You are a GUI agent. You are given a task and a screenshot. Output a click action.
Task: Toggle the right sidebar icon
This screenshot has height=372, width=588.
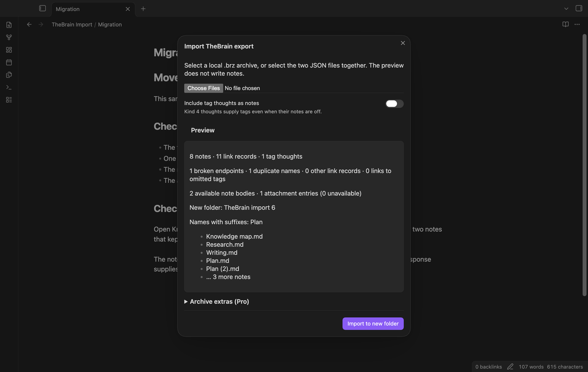pyautogui.click(x=579, y=8)
